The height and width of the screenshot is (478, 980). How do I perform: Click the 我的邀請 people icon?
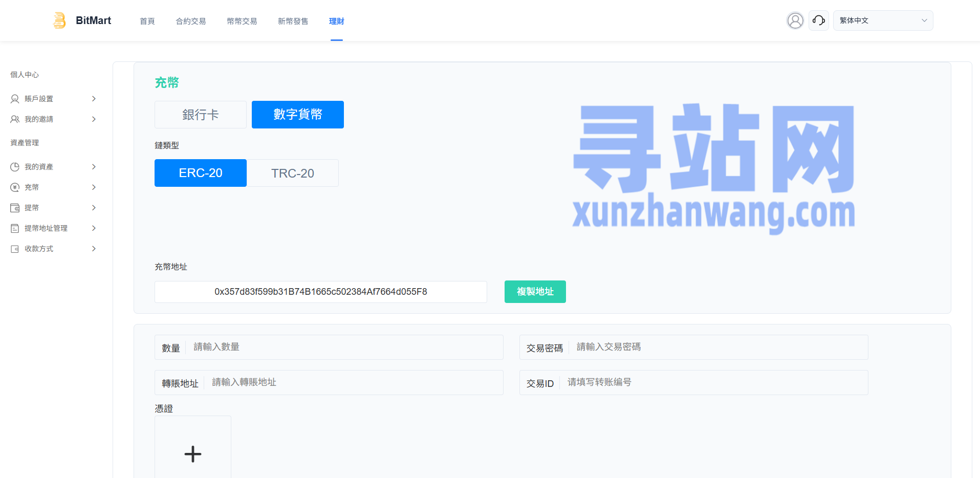pyautogui.click(x=15, y=119)
